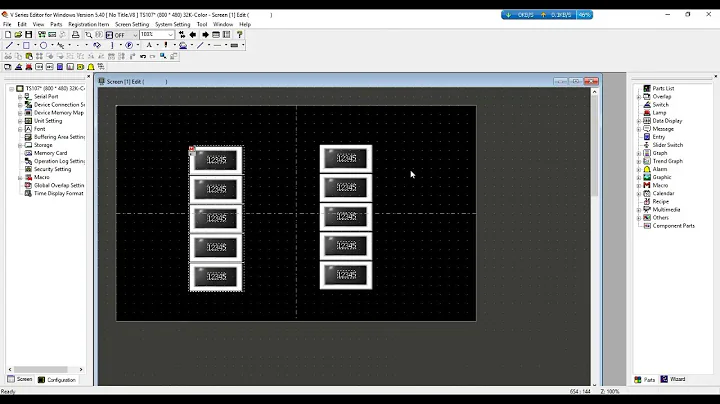Expand the Storage tree node
Image resolution: width=720 pixels, height=404 pixels.
[x=20, y=145]
